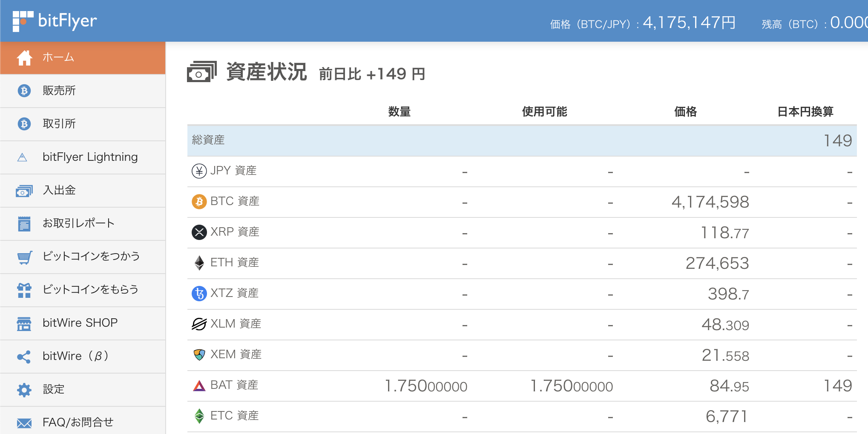Click the Bitcoin icon next to 販売所
This screenshot has height=434, width=868.
(x=24, y=91)
